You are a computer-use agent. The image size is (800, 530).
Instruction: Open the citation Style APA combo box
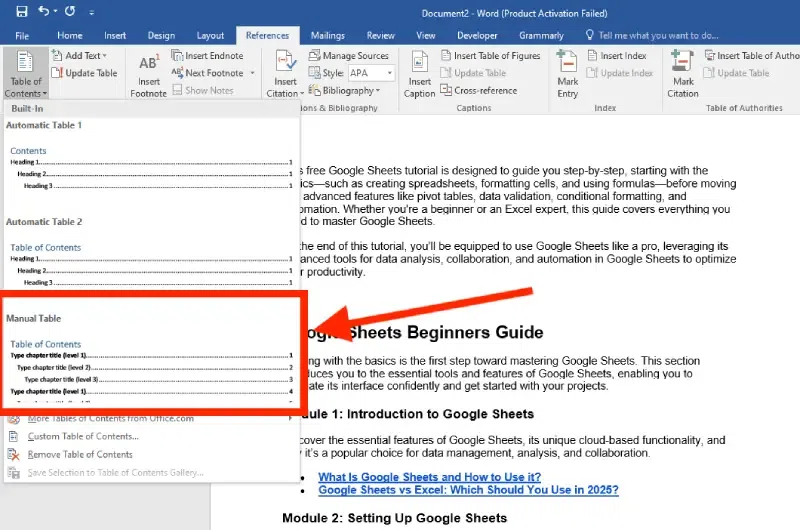coord(371,73)
